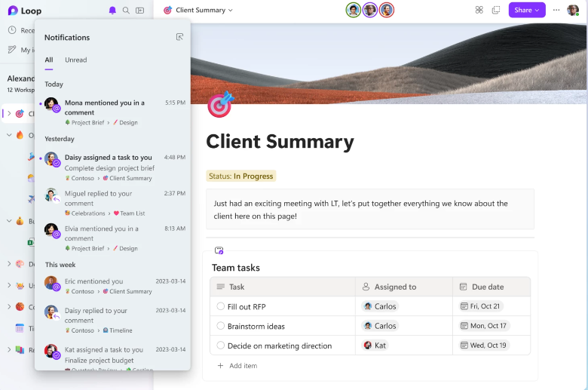Pop out the Notifications panel
This screenshot has width=588, height=390.
(x=179, y=37)
